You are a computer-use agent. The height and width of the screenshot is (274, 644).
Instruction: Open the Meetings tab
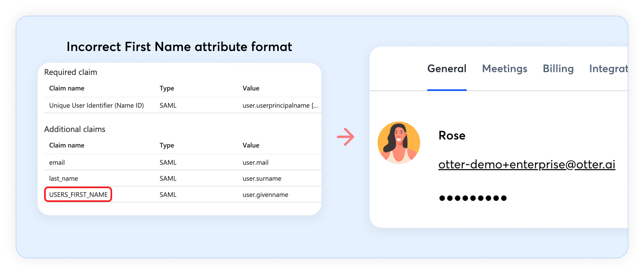(x=504, y=69)
